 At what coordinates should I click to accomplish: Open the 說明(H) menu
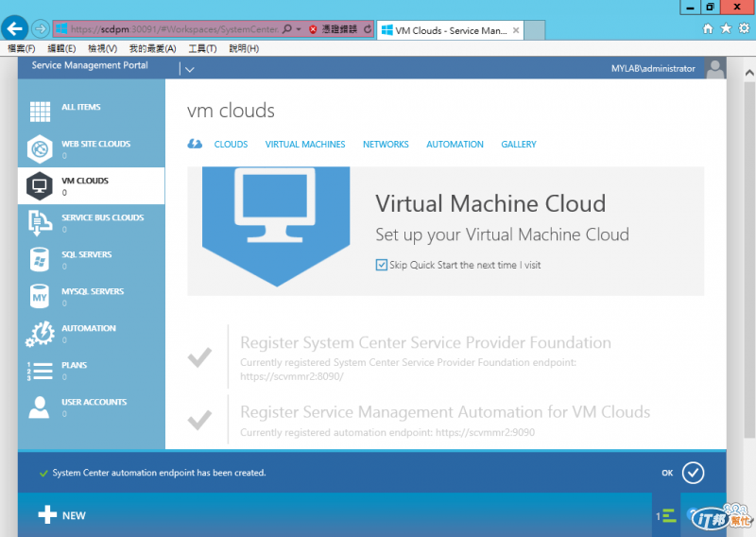[x=244, y=49]
